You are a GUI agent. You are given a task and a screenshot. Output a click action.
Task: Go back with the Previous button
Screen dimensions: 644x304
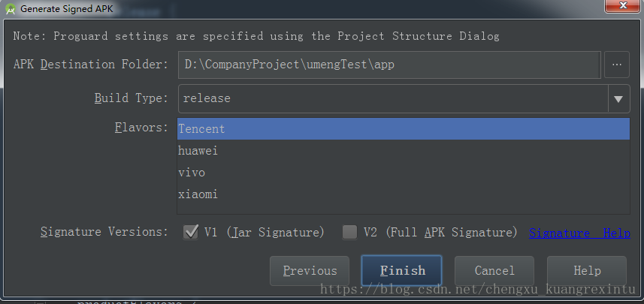(x=310, y=271)
